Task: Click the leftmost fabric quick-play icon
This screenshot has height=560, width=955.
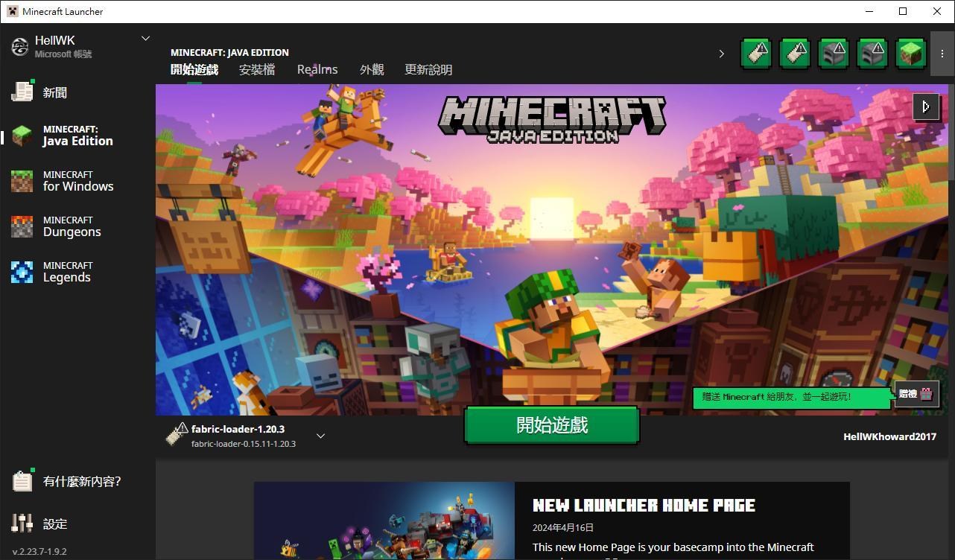Action: [x=756, y=54]
